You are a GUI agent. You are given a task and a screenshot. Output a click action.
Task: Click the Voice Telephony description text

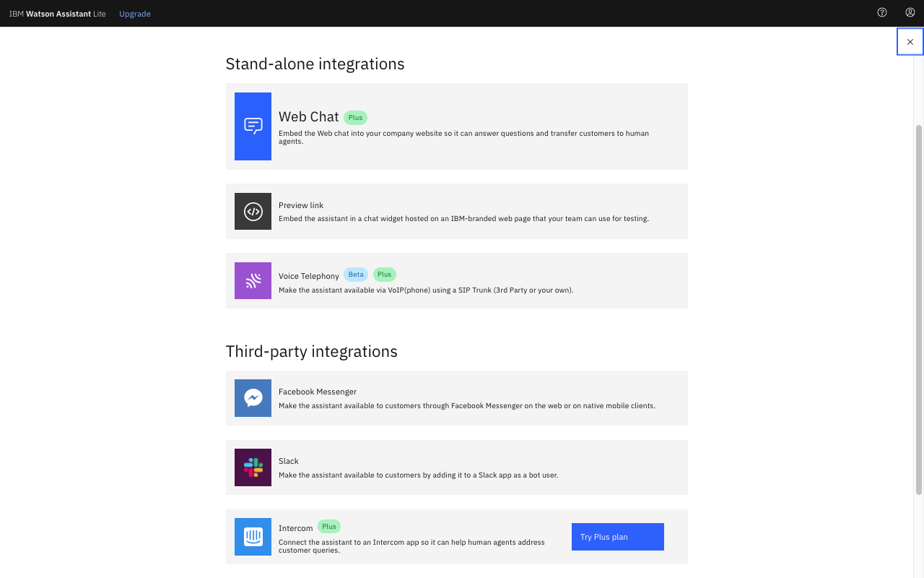426,290
